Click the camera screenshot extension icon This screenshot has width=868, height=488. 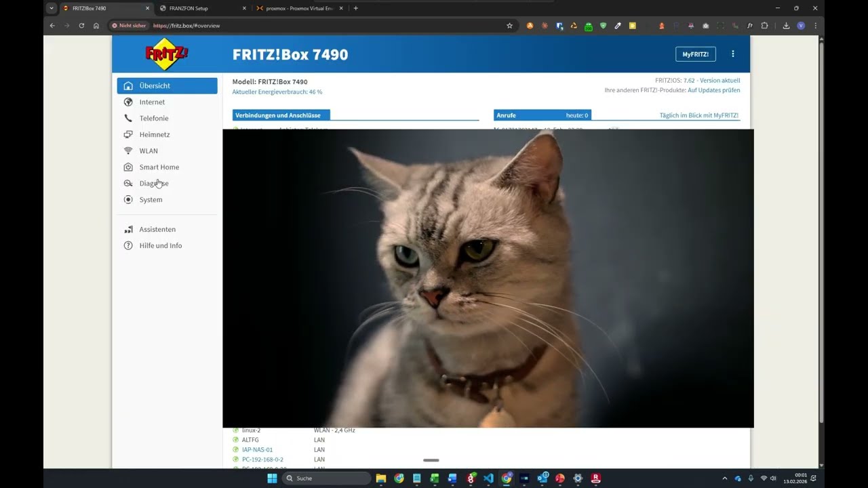point(706,26)
